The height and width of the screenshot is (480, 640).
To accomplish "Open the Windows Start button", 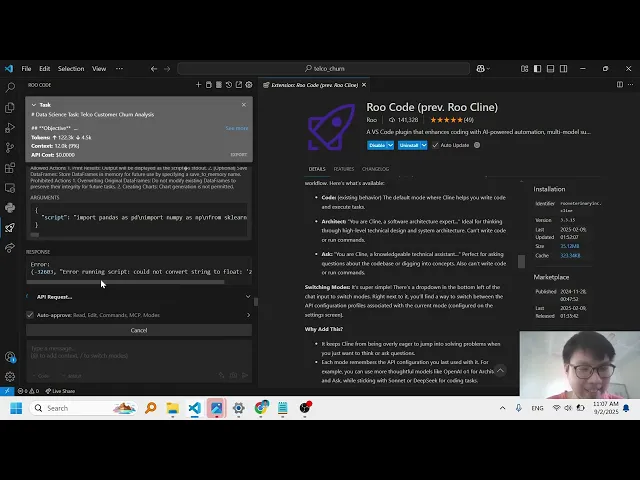I will tap(16, 408).
